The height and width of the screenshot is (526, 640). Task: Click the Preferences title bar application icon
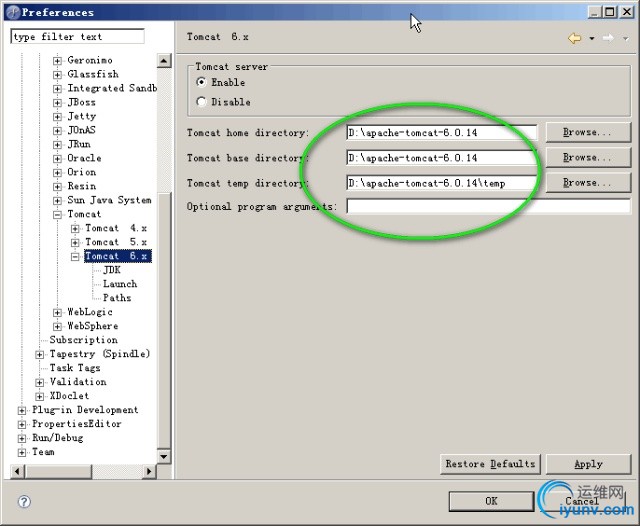pyautogui.click(x=13, y=12)
